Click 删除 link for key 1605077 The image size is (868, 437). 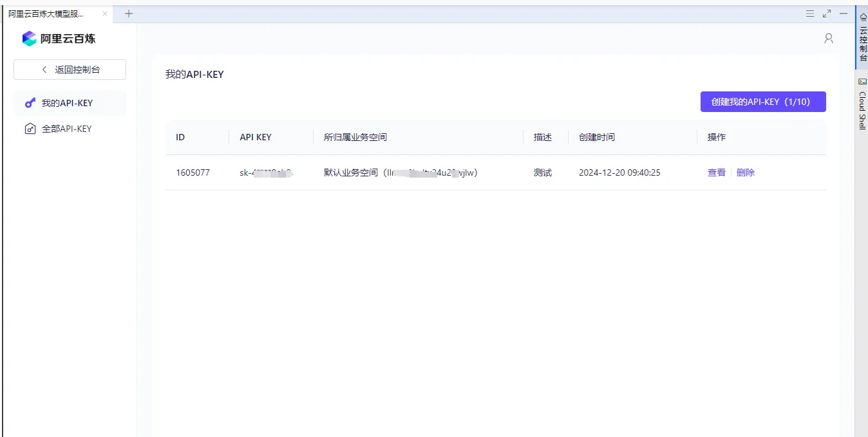point(746,172)
